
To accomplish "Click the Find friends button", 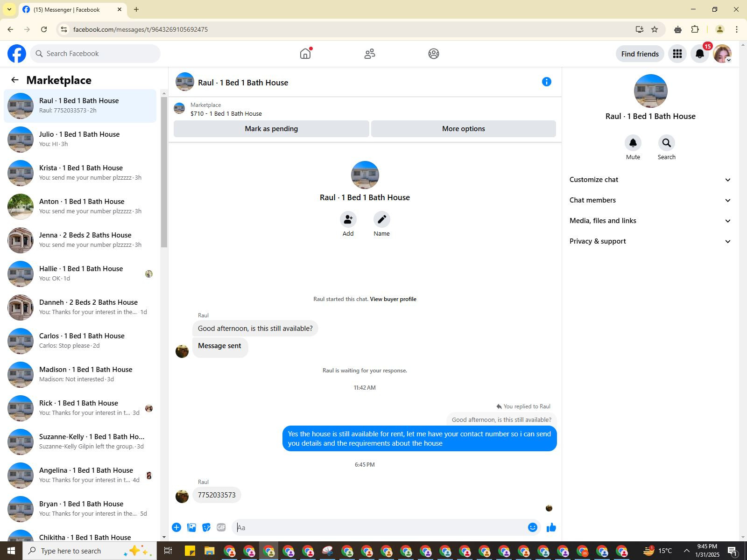I will (x=640, y=54).
